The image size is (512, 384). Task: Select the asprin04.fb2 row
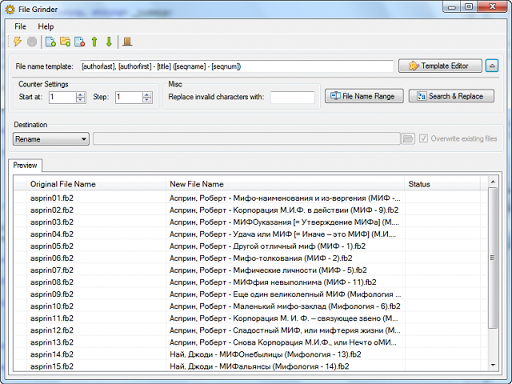251,234
